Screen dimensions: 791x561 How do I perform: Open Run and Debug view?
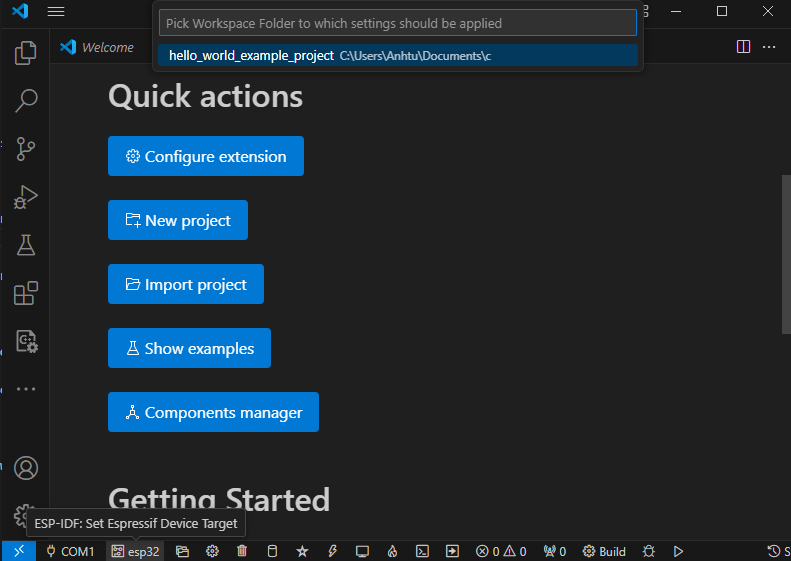[x=25, y=197]
